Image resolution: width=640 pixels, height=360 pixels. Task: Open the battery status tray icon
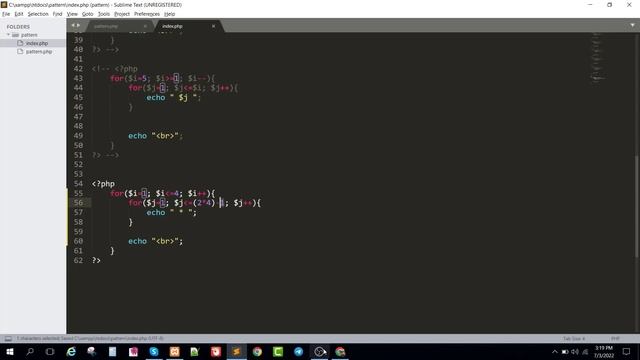pos(564,351)
